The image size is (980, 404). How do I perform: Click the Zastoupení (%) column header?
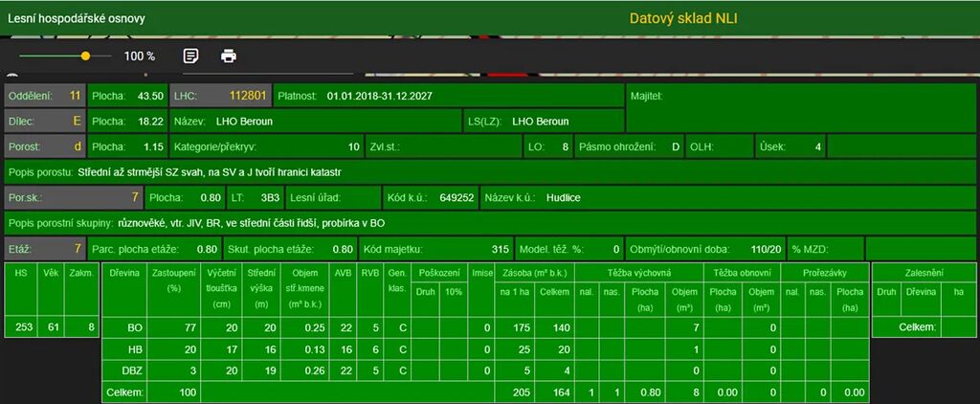173,281
